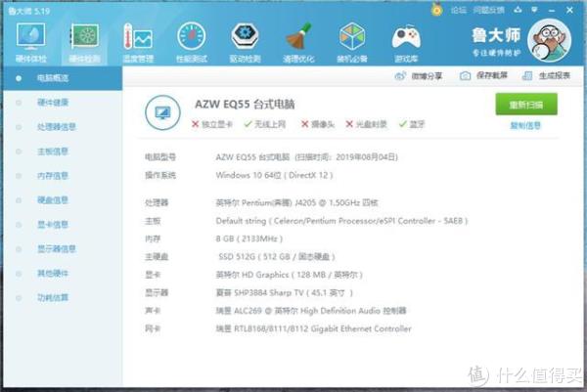The width and height of the screenshot is (587, 392).
Task: Click the Weibo icon beside 微博分享
Action: [x=400, y=76]
